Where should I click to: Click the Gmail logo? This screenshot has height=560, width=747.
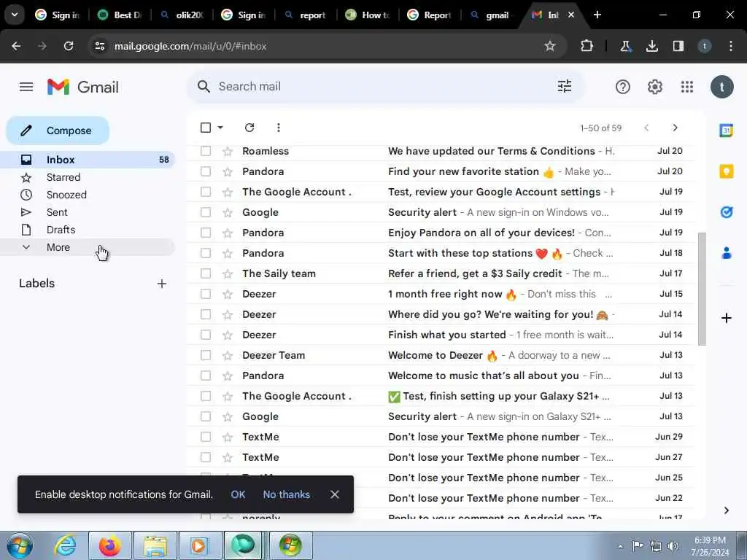pyautogui.click(x=83, y=87)
